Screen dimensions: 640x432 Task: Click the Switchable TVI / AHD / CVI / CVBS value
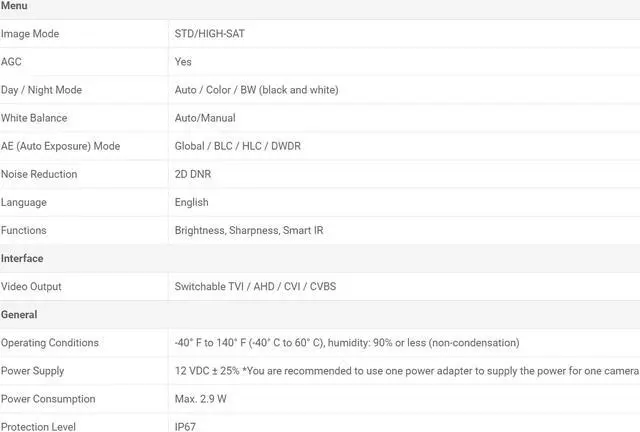255,286
